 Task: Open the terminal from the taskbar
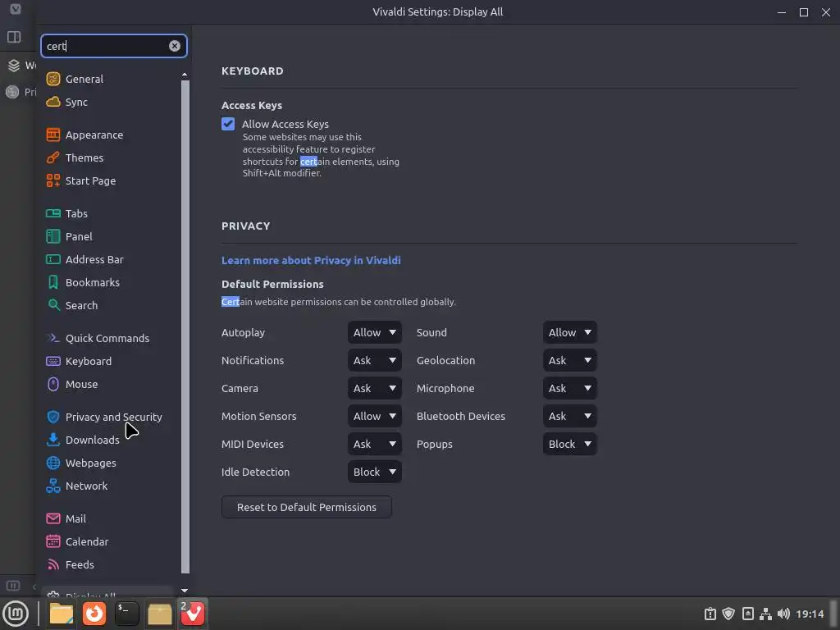tap(127, 614)
